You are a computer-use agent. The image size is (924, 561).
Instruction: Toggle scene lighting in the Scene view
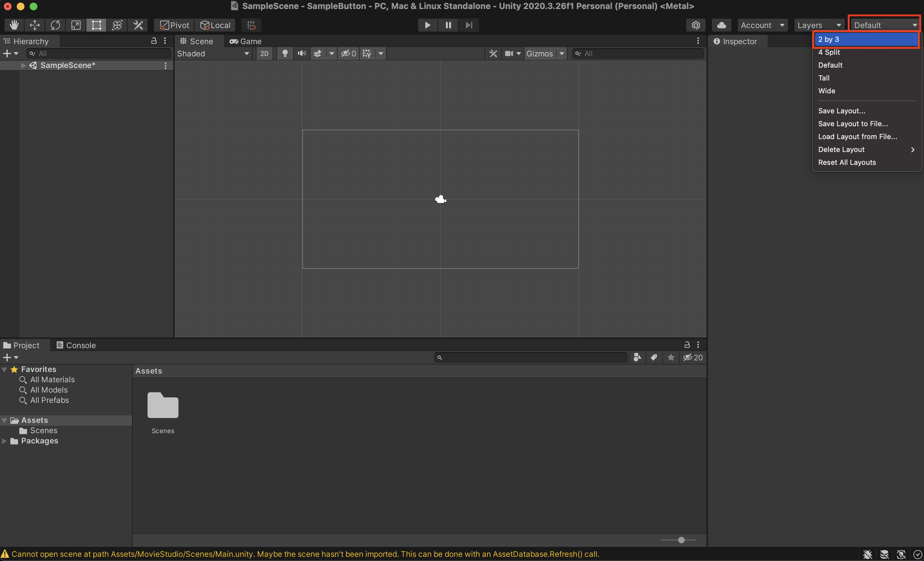(x=284, y=53)
